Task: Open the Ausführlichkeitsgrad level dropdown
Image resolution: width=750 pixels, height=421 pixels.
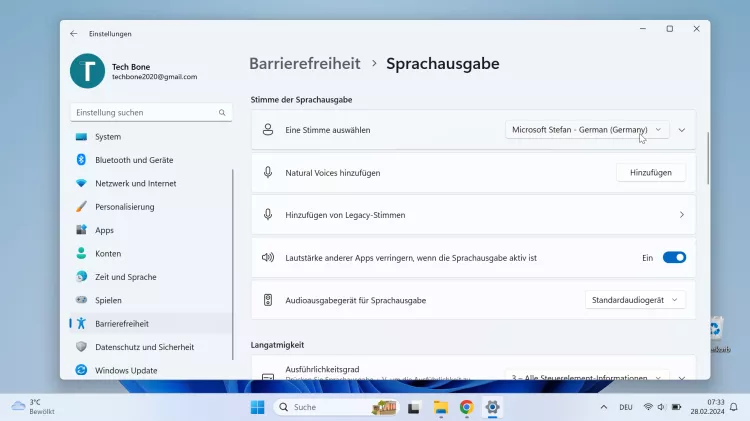Action: tap(587, 376)
